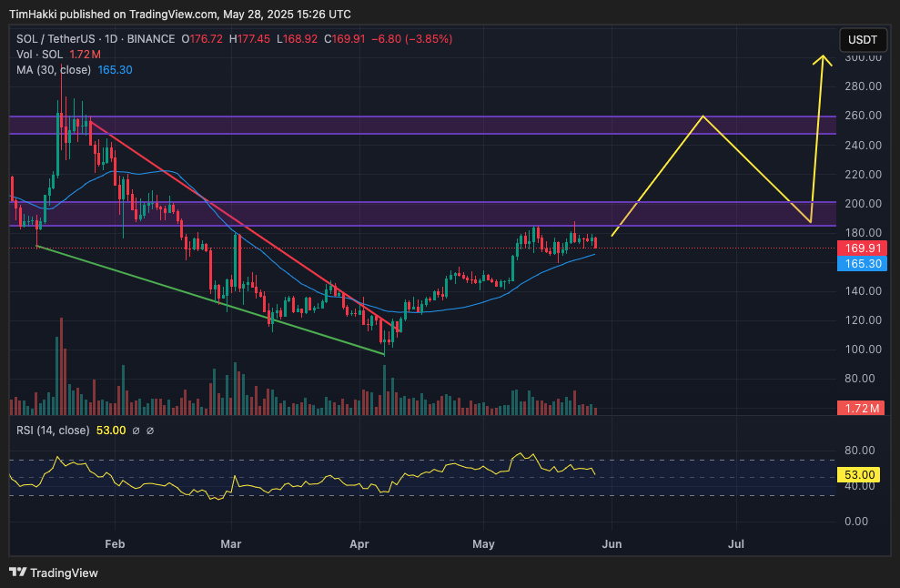Click the yellow 53.00 RSI value tag
Viewport: 900px width, 588px height.
click(859, 475)
